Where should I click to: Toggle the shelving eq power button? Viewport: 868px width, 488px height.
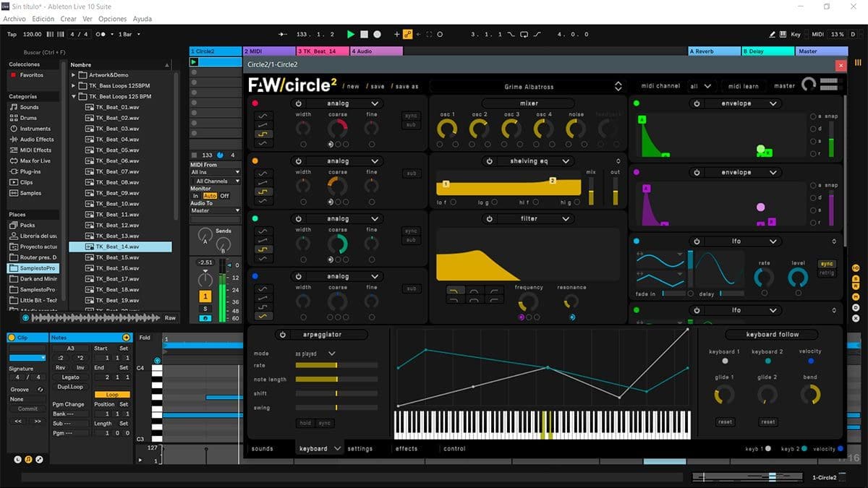489,161
